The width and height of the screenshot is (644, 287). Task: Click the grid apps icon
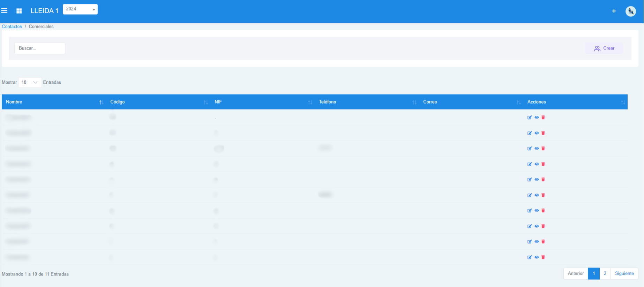[x=19, y=11]
